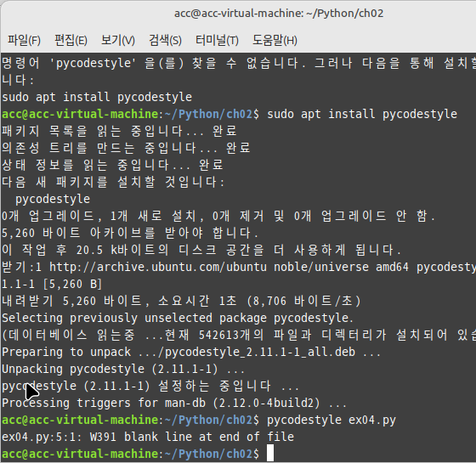Image resolution: width=476 pixels, height=463 pixels.
Task: Open the 편집(E) menu
Action: coord(71,40)
